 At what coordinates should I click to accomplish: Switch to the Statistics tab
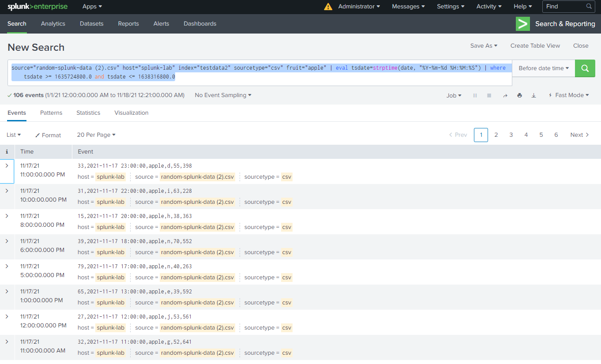point(88,113)
